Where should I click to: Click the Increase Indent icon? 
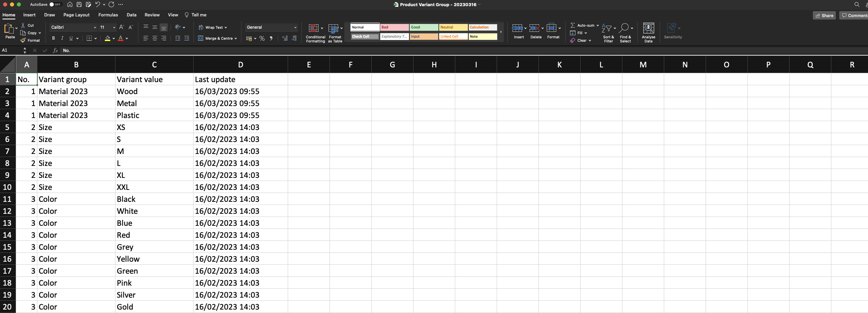click(x=187, y=38)
